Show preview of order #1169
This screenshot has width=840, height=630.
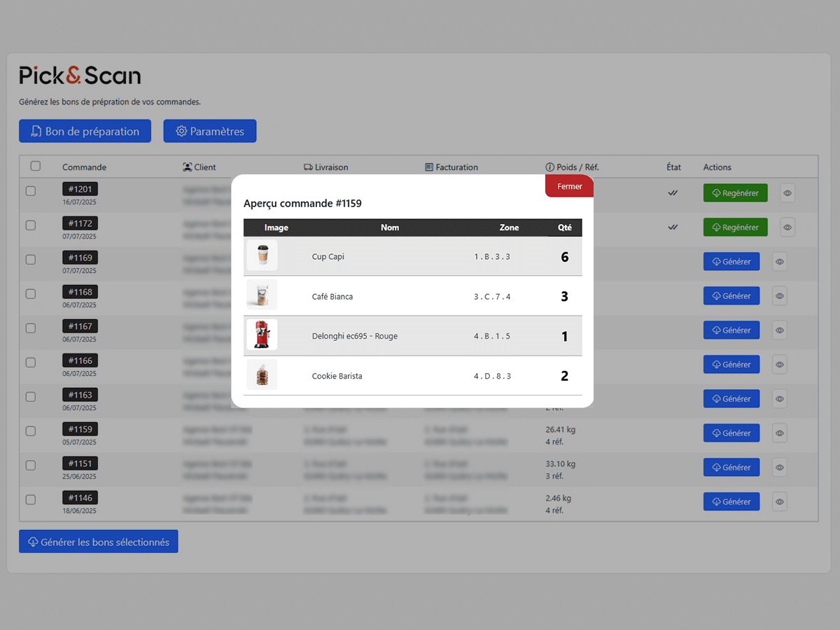point(779,262)
